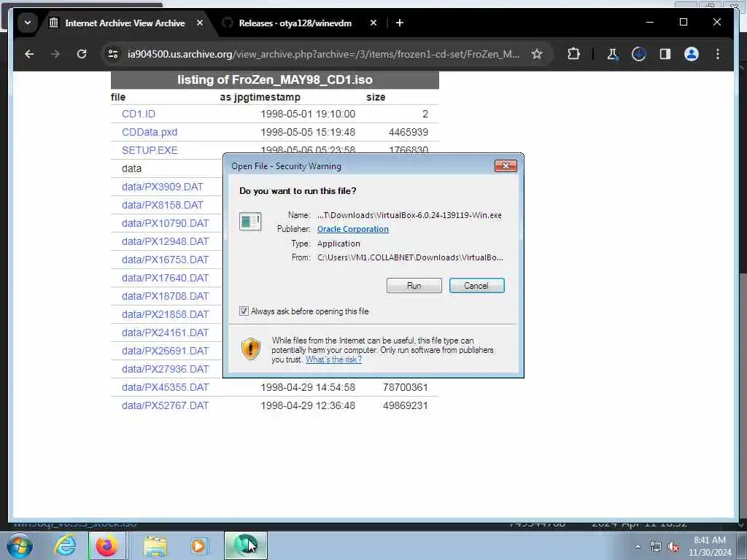
Task: Open data/PX24161.DAT link
Action: tap(166, 332)
